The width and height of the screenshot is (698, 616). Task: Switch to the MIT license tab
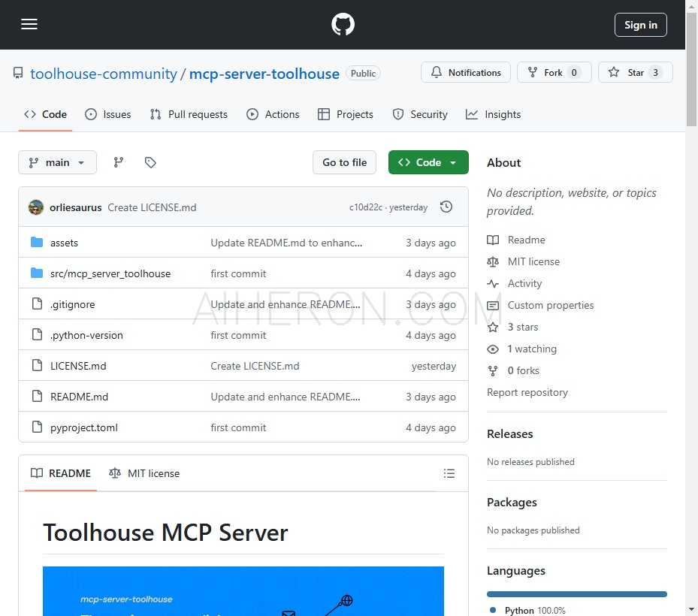(144, 473)
